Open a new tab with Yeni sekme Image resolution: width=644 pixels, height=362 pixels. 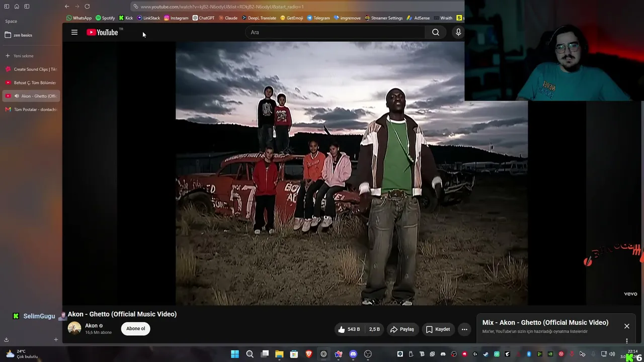(x=30, y=56)
